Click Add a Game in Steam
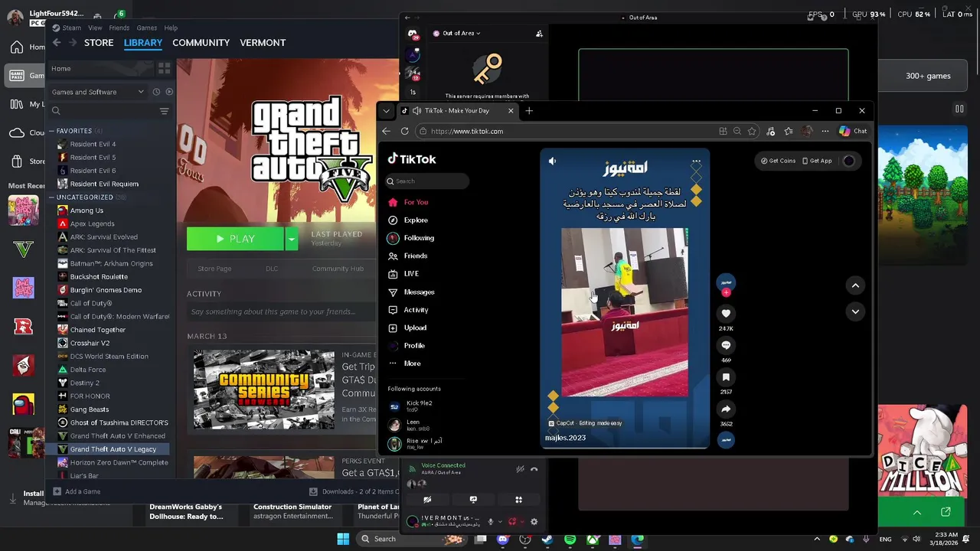Screen dimensions: 980x551 point(77,491)
